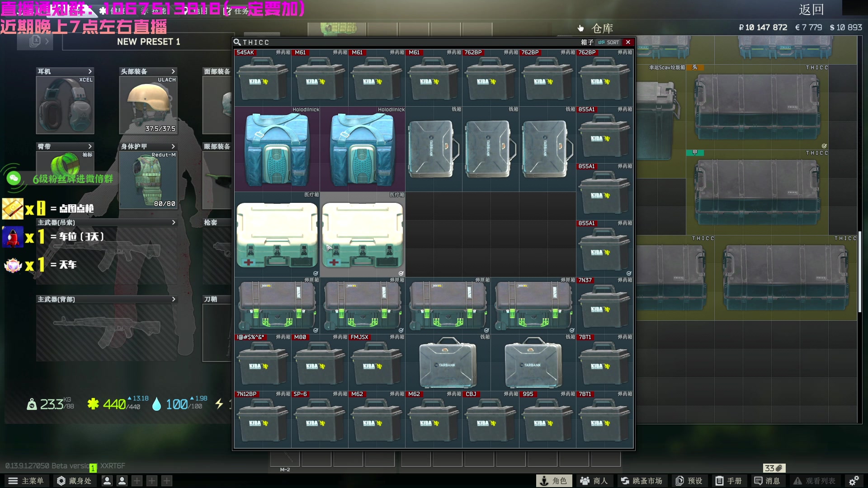Select the first white medicine case

[x=277, y=235]
